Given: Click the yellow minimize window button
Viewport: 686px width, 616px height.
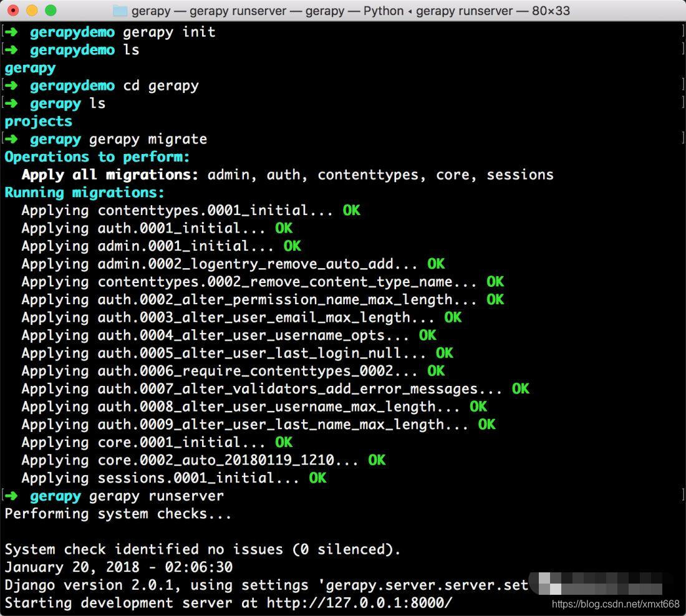Looking at the screenshot, I should tap(32, 11).
